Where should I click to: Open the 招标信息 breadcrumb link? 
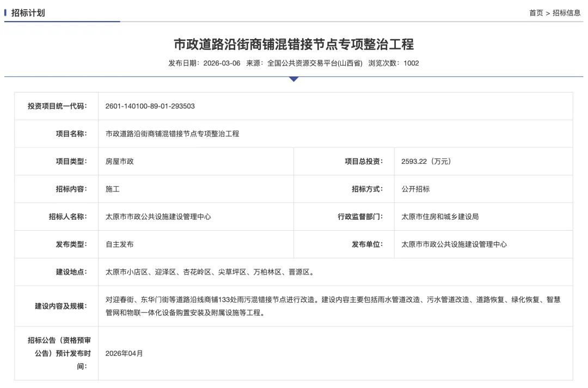(566, 13)
